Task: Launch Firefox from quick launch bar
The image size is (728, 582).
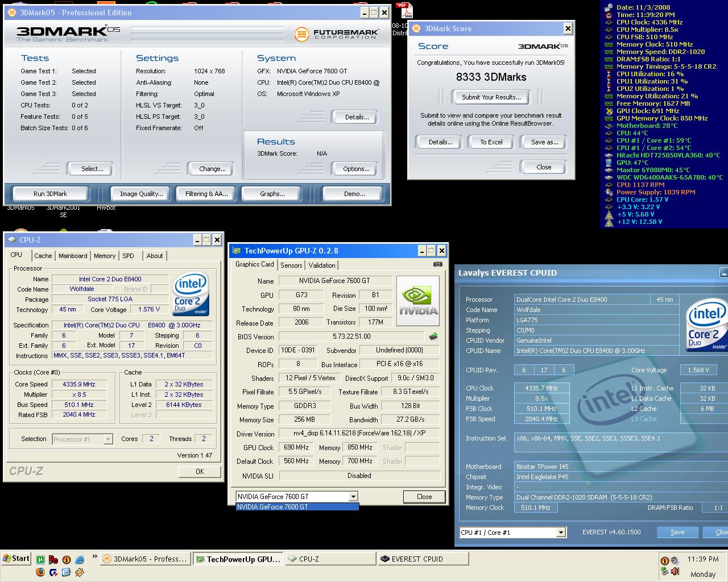Action: click(x=40, y=572)
